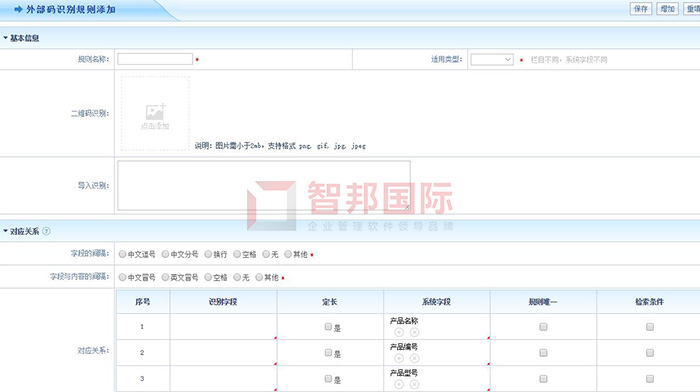
Task: Click the 产品型号 system field text
Action: coord(404,372)
